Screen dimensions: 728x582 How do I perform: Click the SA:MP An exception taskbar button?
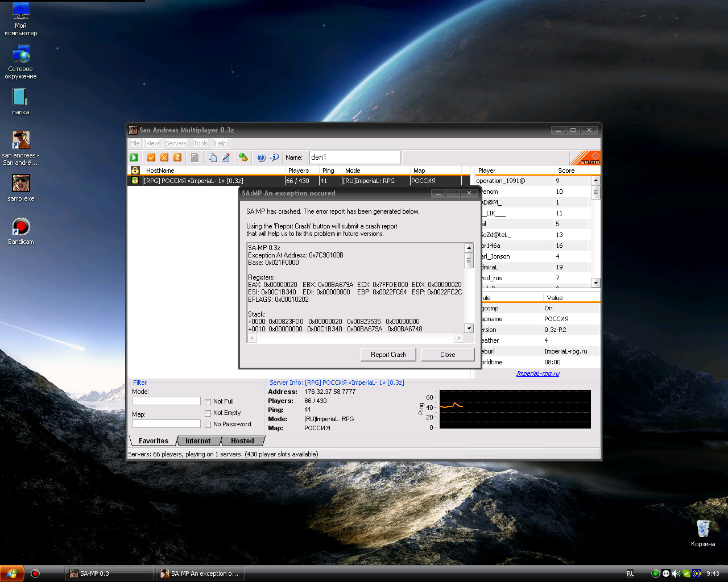tap(200, 573)
